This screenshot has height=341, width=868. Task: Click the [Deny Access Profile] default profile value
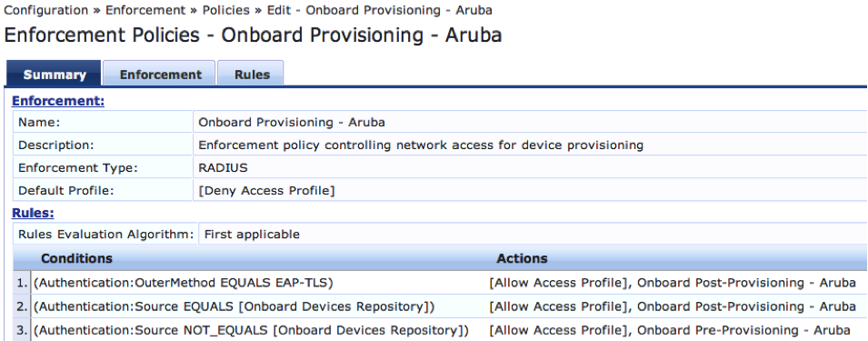pos(266,191)
